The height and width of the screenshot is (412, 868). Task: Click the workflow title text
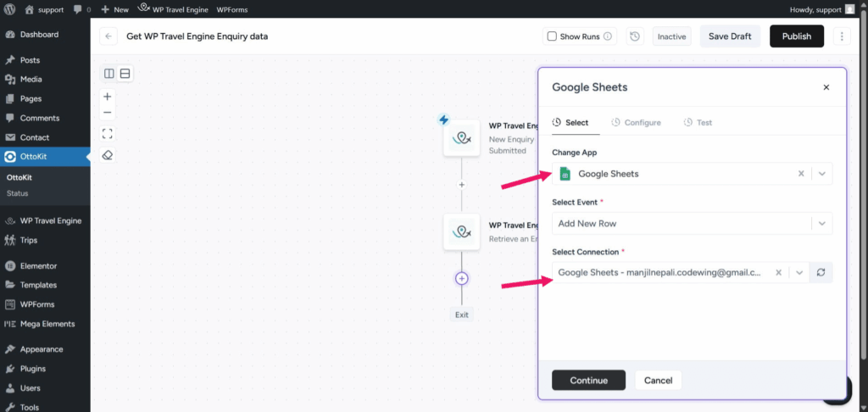[197, 36]
